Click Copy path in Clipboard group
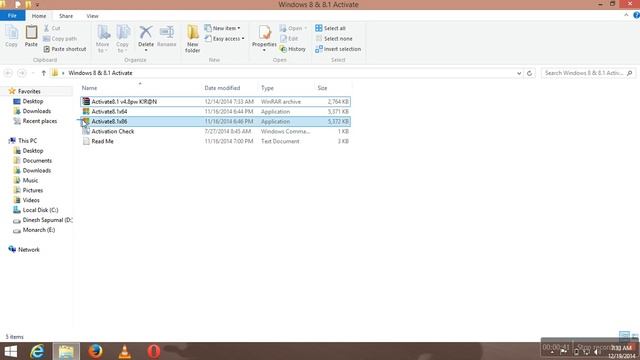This screenshot has width=640, height=360. tap(60, 38)
